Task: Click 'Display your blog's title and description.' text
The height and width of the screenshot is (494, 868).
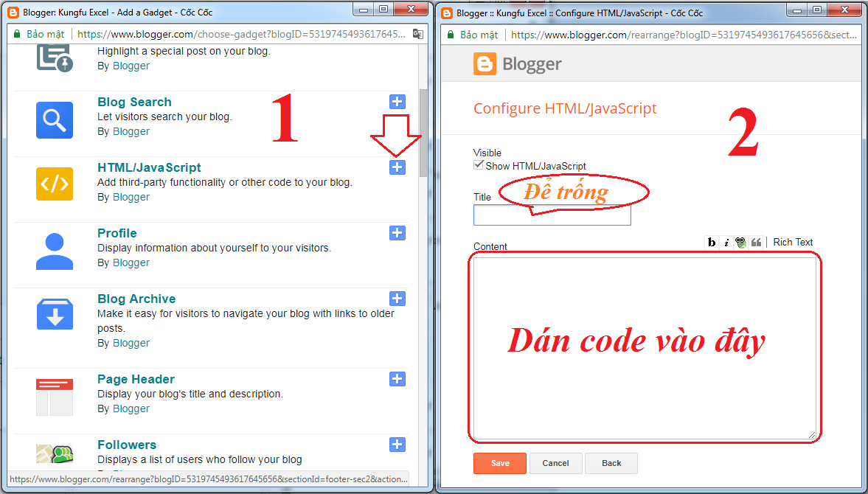Action: click(x=190, y=394)
